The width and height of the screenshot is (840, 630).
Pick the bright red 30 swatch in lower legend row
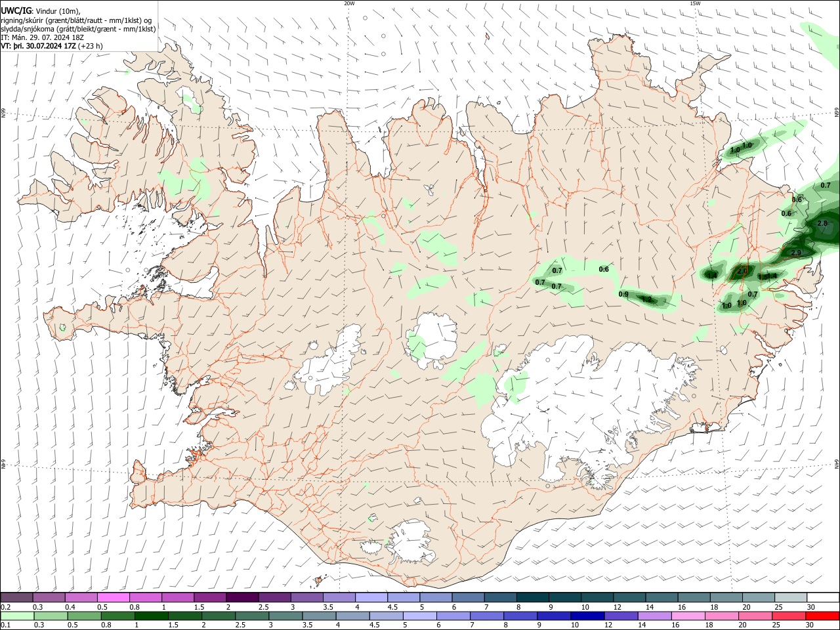[822, 616]
